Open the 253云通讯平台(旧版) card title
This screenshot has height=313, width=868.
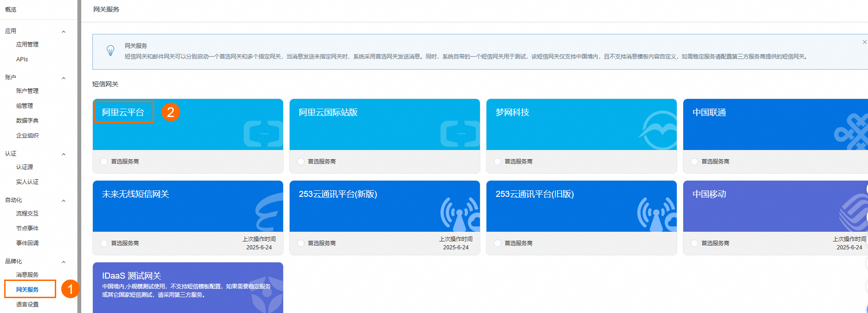click(x=535, y=194)
